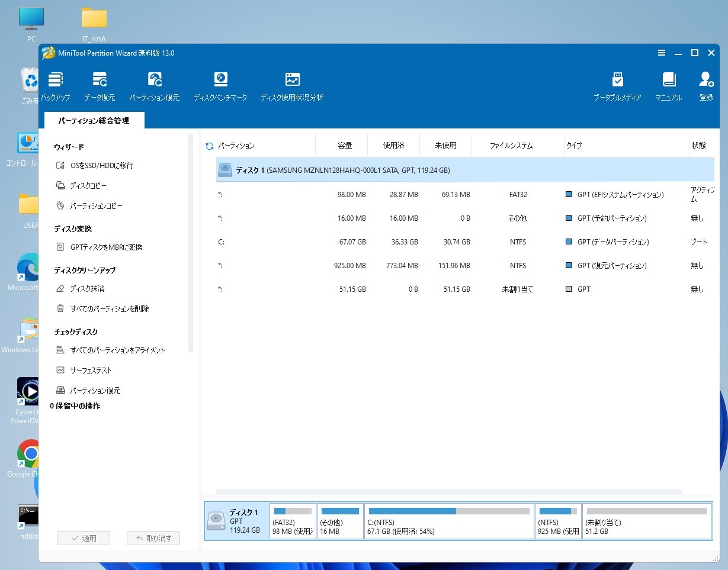Open the パーティション復元 toolbar icon
The width and height of the screenshot is (728, 570).
click(x=155, y=86)
